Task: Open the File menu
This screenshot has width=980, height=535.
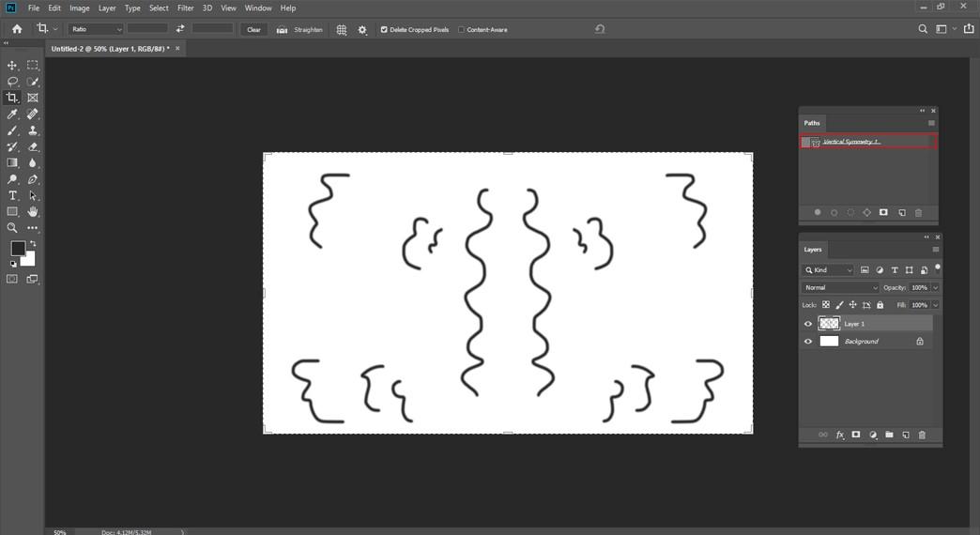Action: (34, 8)
